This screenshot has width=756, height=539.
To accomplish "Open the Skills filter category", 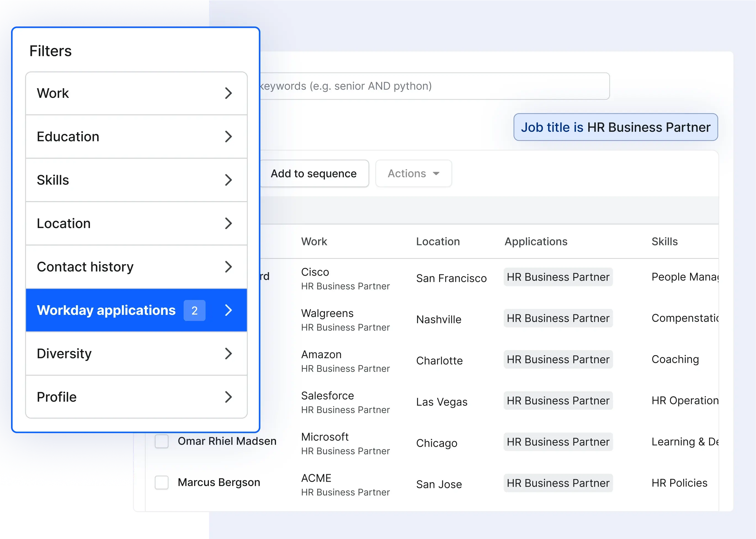I will pyautogui.click(x=137, y=180).
